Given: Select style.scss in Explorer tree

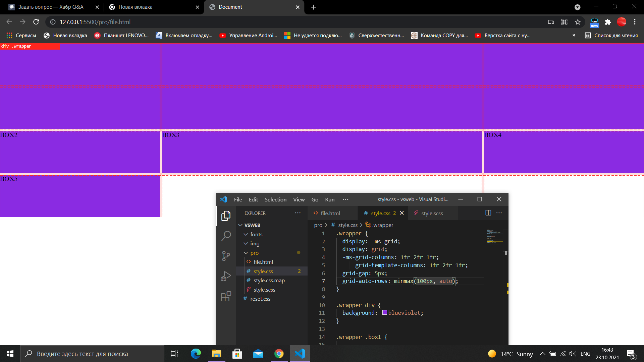Looking at the screenshot, I should point(264,290).
